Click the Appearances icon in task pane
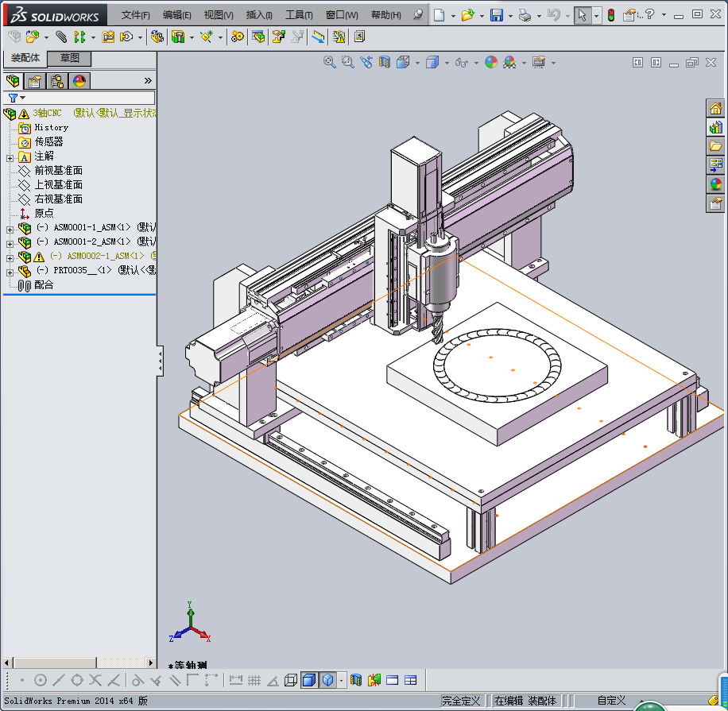The image size is (728, 711). (715, 184)
